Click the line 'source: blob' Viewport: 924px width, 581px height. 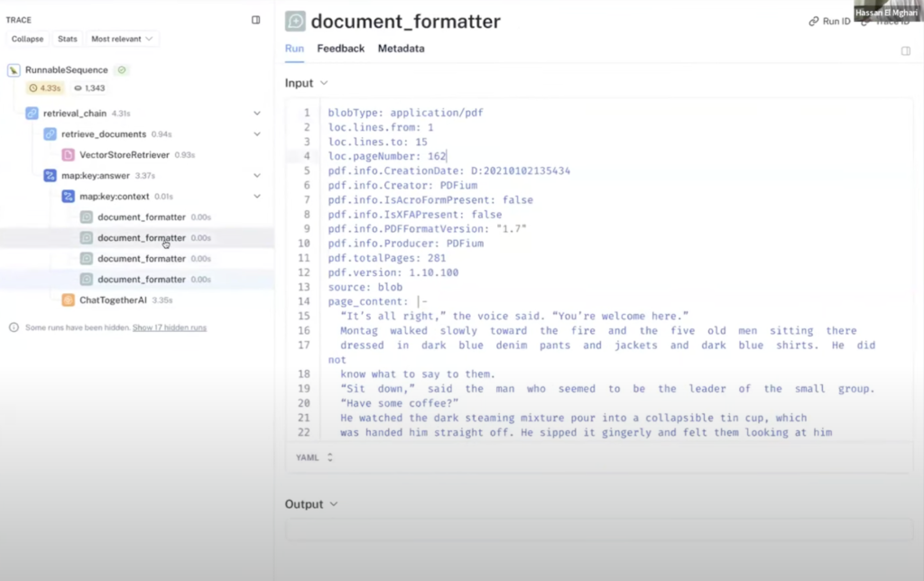(365, 287)
